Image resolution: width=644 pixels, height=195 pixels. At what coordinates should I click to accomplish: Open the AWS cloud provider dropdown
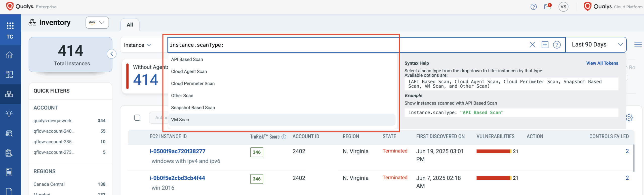click(x=97, y=23)
